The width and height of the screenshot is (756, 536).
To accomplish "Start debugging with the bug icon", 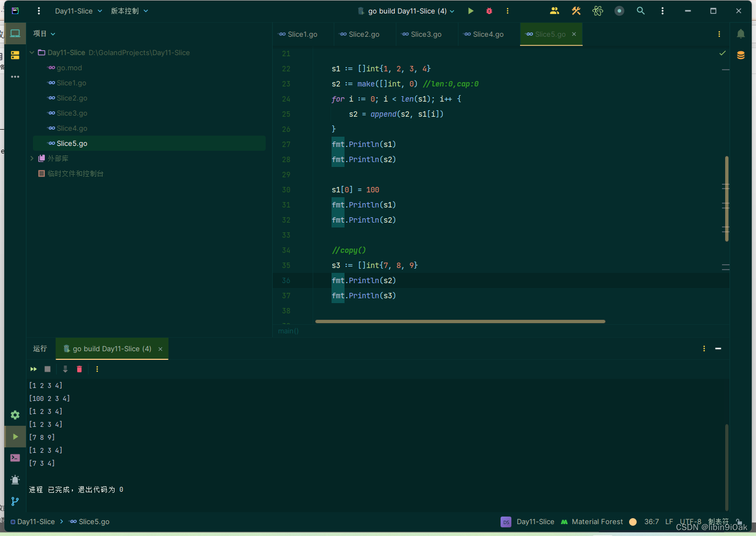I will 489,11.
